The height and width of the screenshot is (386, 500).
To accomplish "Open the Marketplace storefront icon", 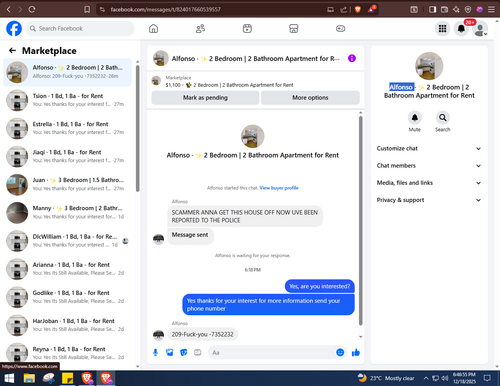I will coord(294,29).
